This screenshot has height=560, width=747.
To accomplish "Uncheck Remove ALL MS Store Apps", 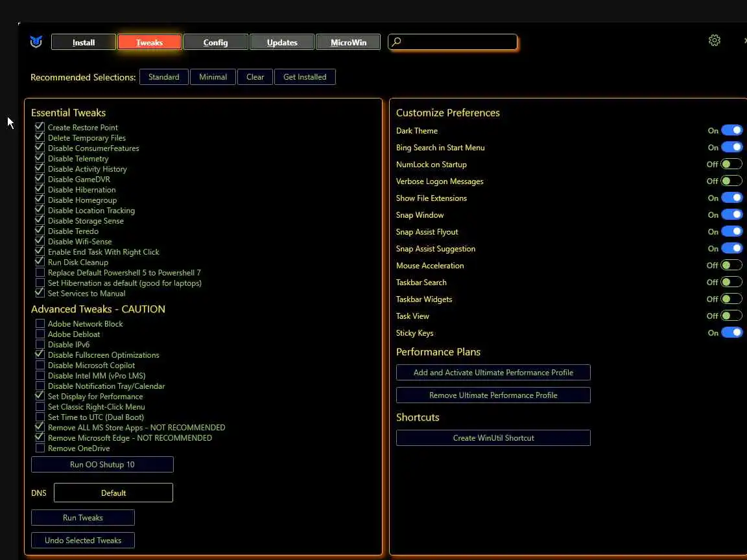I will point(40,428).
